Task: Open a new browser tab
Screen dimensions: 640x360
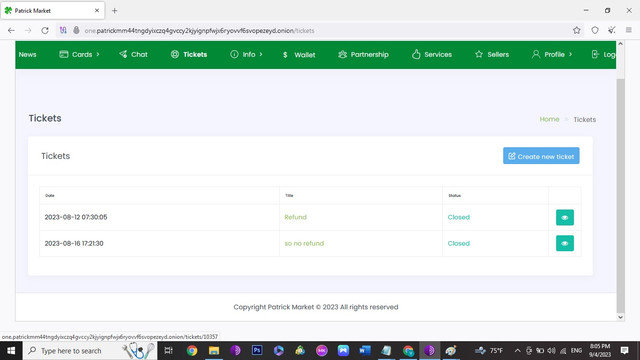Action: 115,11
